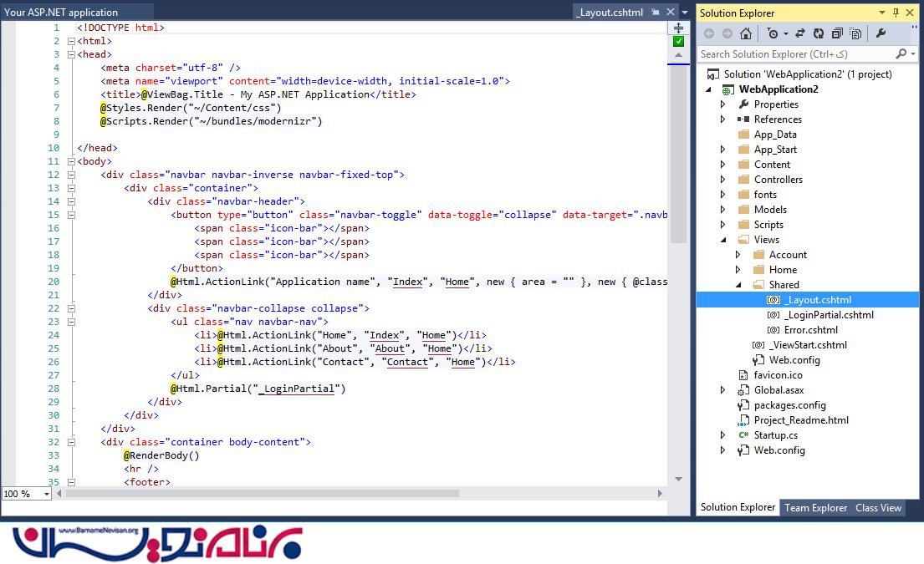The height and width of the screenshot is (564, 924).
Task: Open the 100 % zoom dropdown
Action: click(46, 494)
